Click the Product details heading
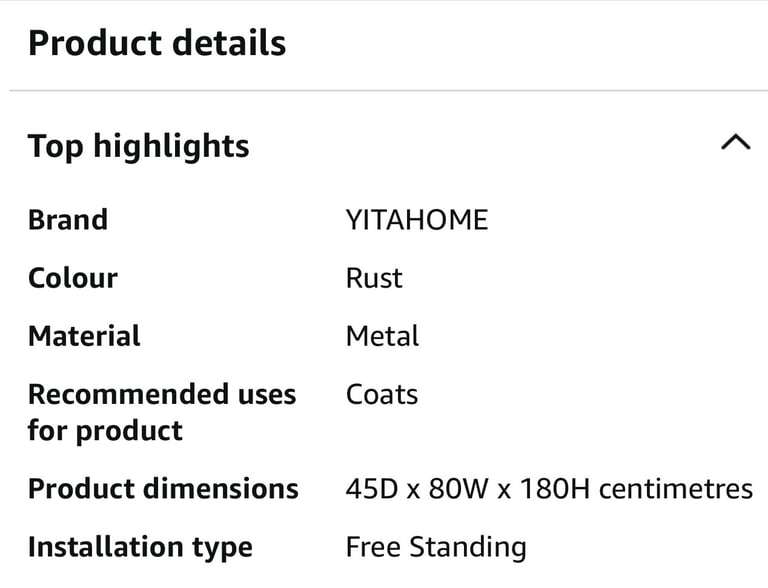768x588 pixels. click(157, 43)
